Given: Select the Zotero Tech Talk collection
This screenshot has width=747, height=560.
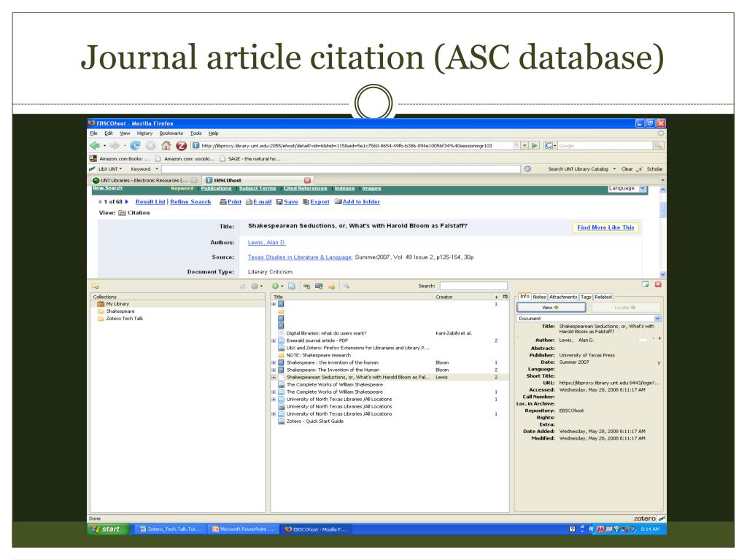Looking at the screenshot, I should pyautogui.click(x=124, y=319).
